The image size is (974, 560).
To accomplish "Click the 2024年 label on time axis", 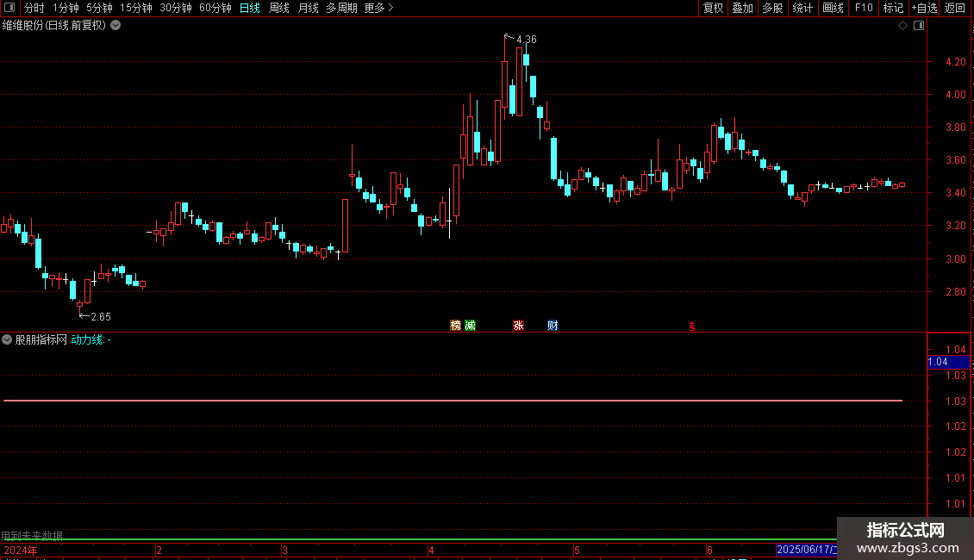I will pyautogui.click(x=21, y=550).
